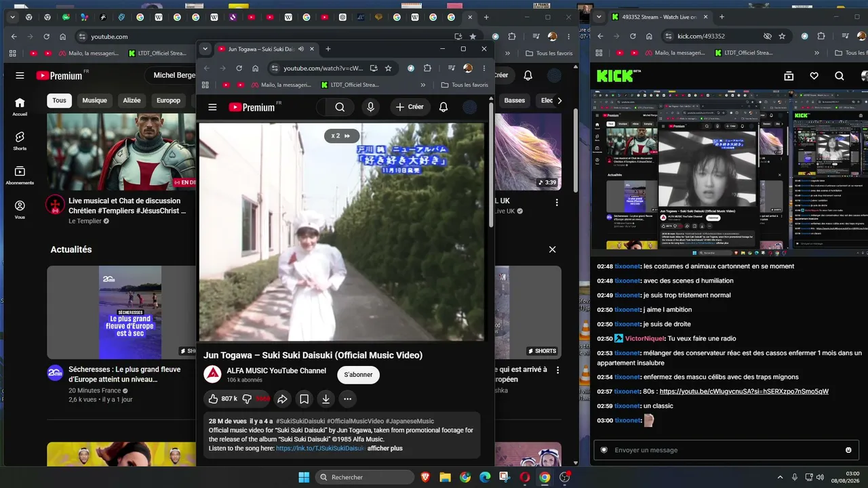The width and height of the screenshot is (868, 488).
Task: Open the youtu.be link in Kick chat
Action: click(x=744, y=391)
